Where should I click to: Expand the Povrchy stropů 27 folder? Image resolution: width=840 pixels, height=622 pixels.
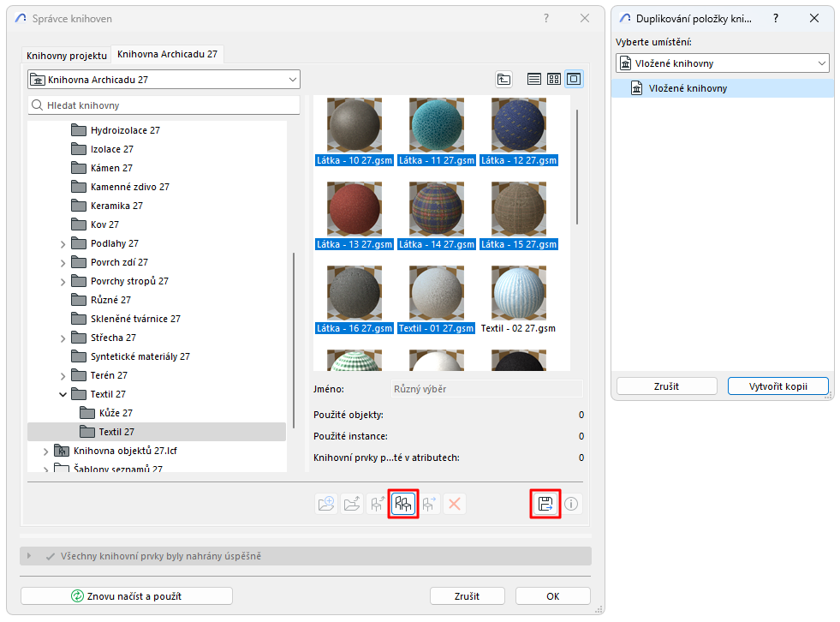tap(63, 282)
